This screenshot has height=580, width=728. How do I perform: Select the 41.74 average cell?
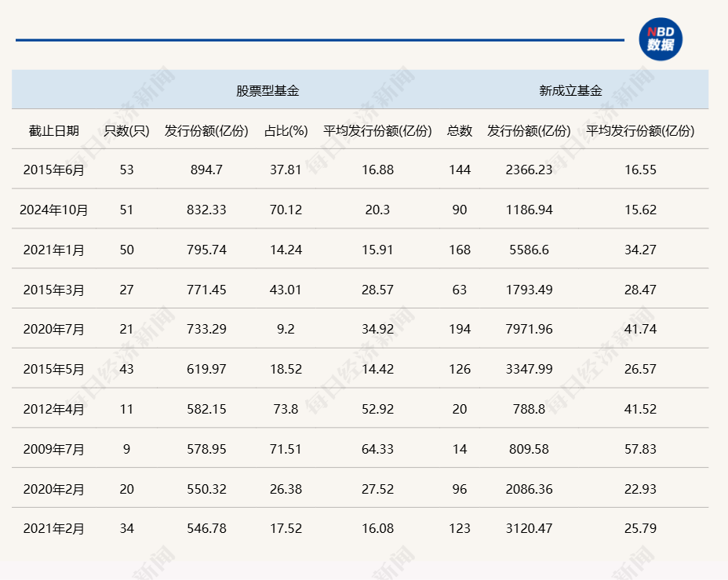640,329
